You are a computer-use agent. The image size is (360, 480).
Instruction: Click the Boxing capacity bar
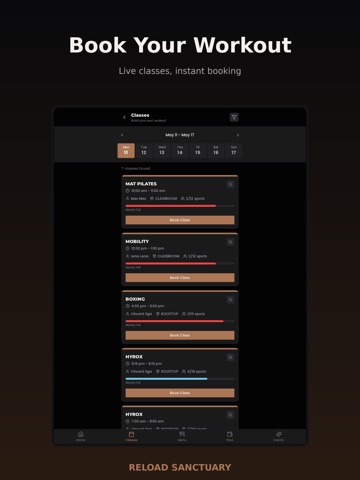[x=180, y=321]
